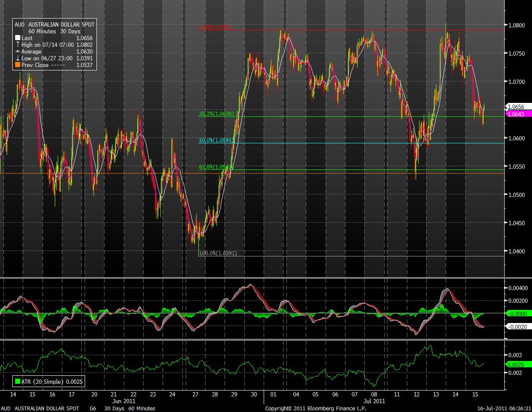
Task: Click the AUD Australian Dollar Spot legend title
Action: click(54, 25)
